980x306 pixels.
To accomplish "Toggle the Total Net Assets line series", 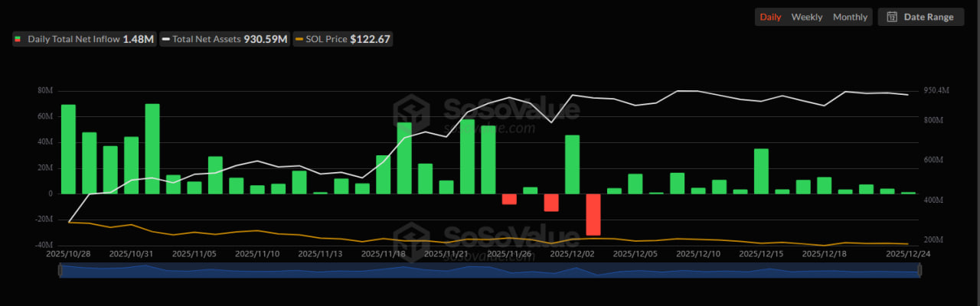I will click(224, 39).
